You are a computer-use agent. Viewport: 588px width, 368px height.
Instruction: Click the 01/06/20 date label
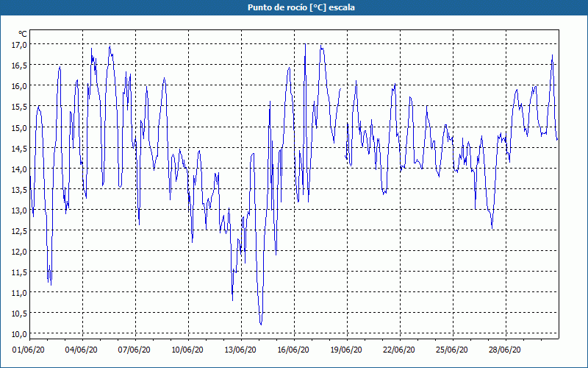click(29, 350)
